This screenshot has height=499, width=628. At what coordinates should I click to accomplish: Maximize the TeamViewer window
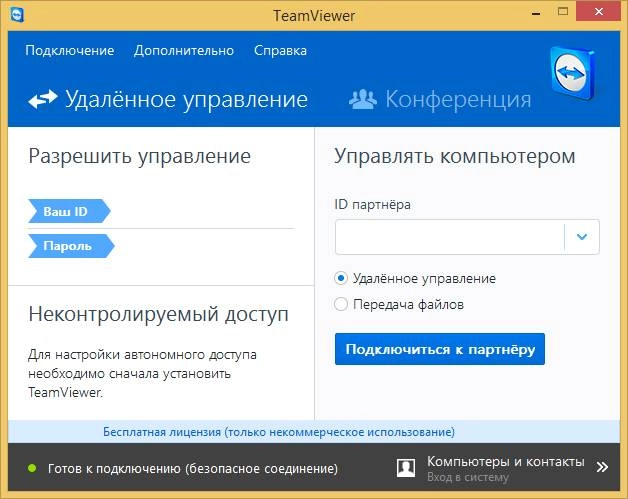[563, 12]
